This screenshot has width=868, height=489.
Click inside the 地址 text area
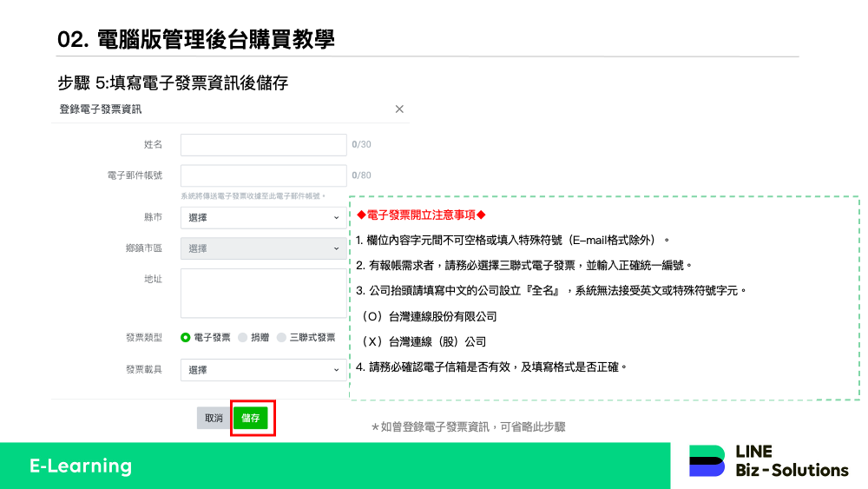(263, 293)
